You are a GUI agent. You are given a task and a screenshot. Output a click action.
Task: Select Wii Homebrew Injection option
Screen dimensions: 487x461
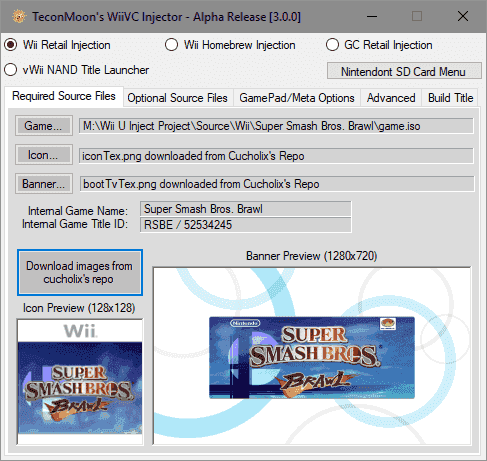[230, 45]
